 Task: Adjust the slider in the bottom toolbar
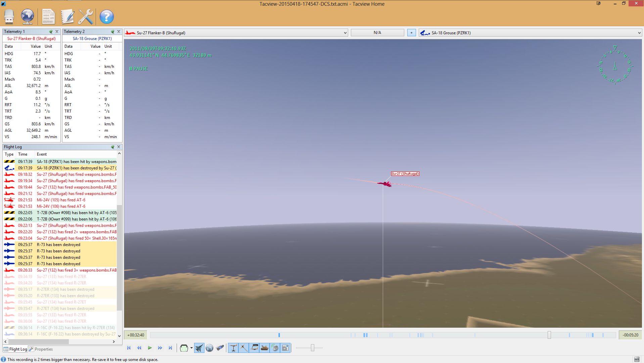[x=312, y=348]
